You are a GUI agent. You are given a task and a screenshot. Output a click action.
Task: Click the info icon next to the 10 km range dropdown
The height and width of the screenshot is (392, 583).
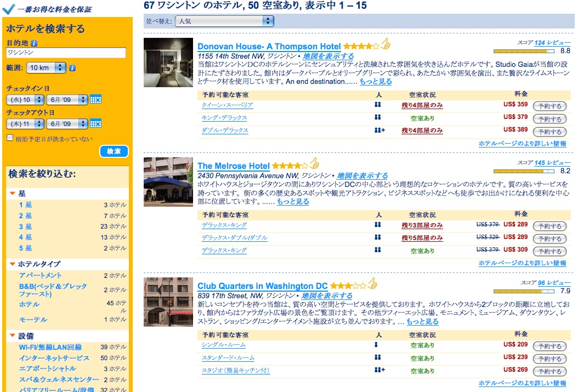pyautogui.click(x=72, y=68)
